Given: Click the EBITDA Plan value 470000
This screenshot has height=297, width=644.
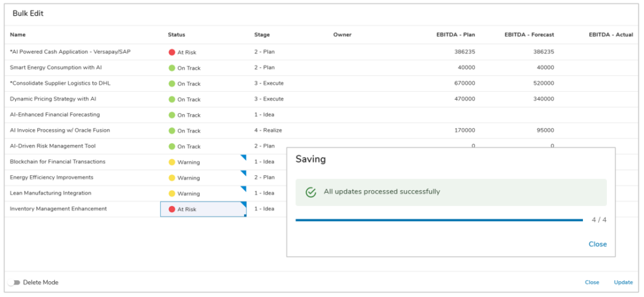Looking at the screenshot, I should 465,99.
